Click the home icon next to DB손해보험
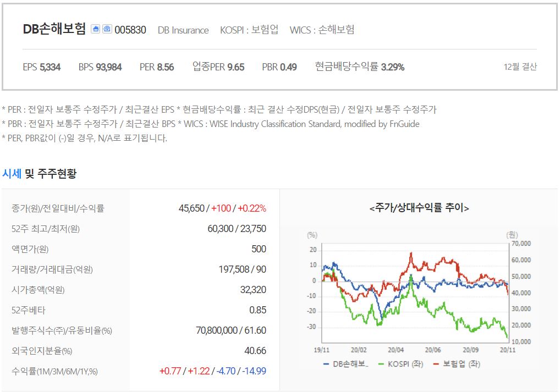Image resolution: width=560 pixels, height=392 pixels. [95, 29]
